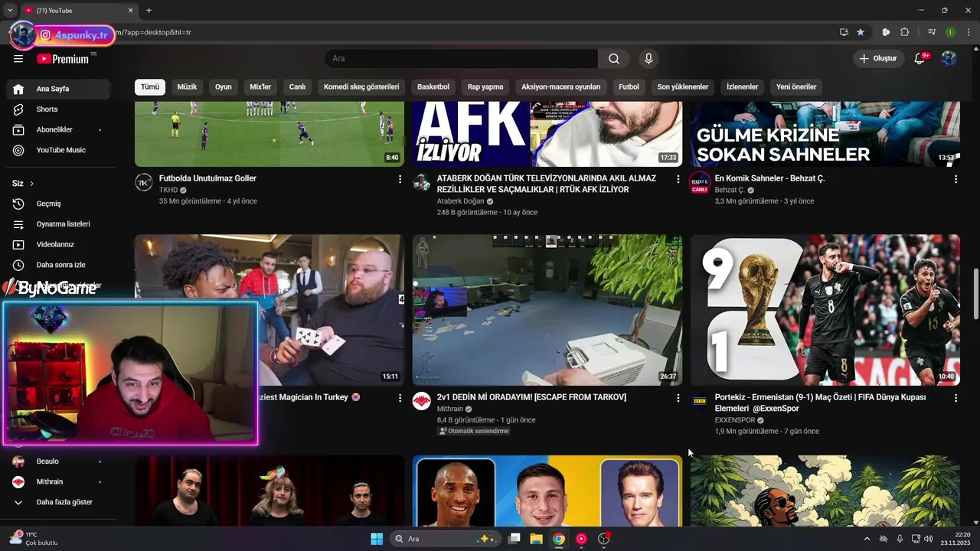980x551 pixels.
Task: Select the Tümü filter chip
Action: (150, 86)
